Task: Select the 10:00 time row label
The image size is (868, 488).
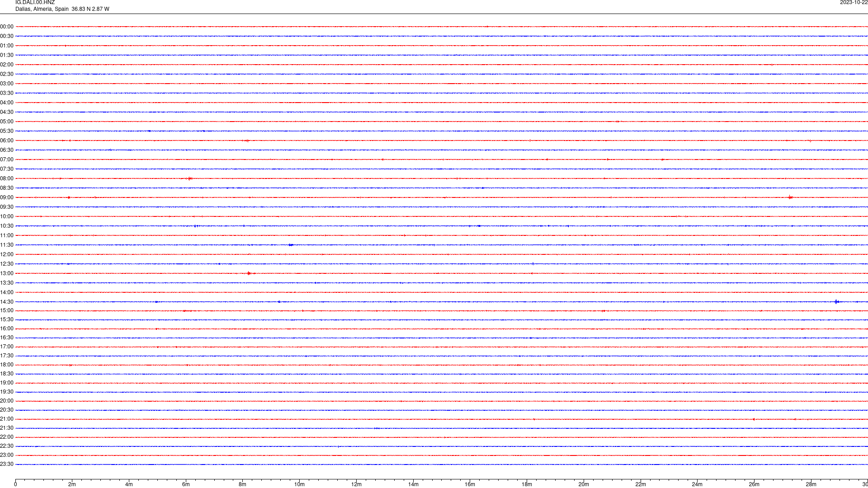Action: 7,216
